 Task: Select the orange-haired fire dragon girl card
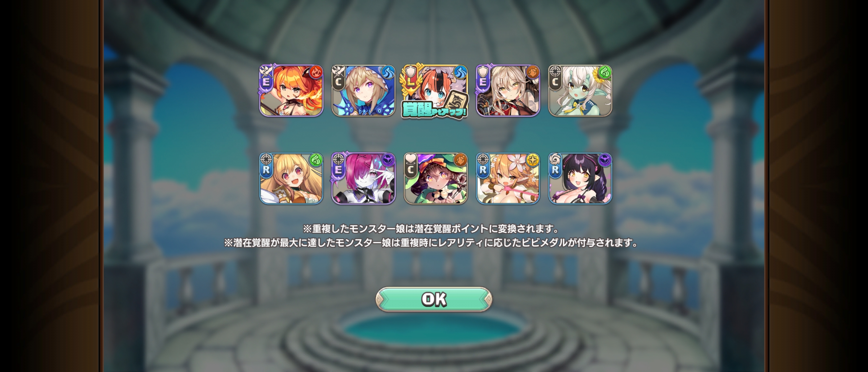[291, 91]
